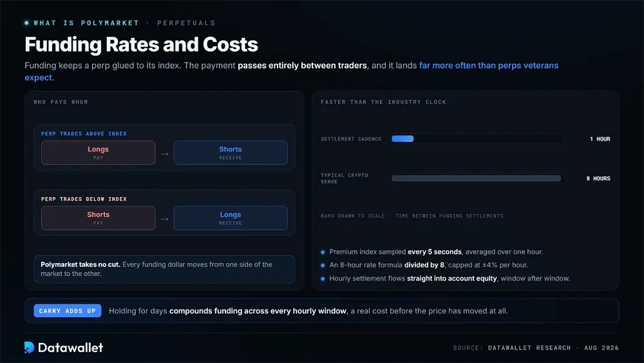The height and width of the screenshot is (363, 644).
Task: Select the Longs RECEIVE box
Action: coord(231,218)
